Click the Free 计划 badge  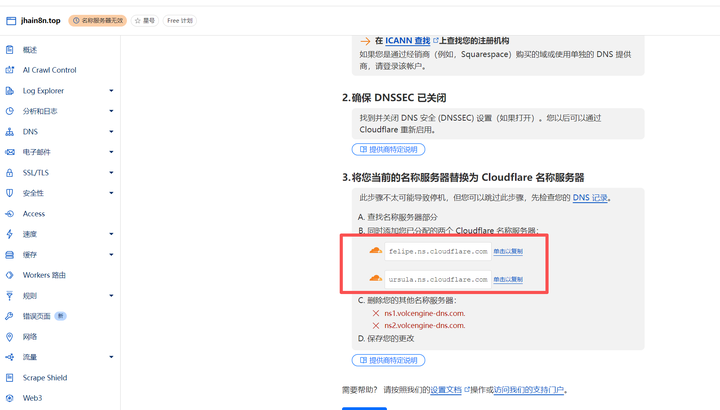(x=180, y=21)
